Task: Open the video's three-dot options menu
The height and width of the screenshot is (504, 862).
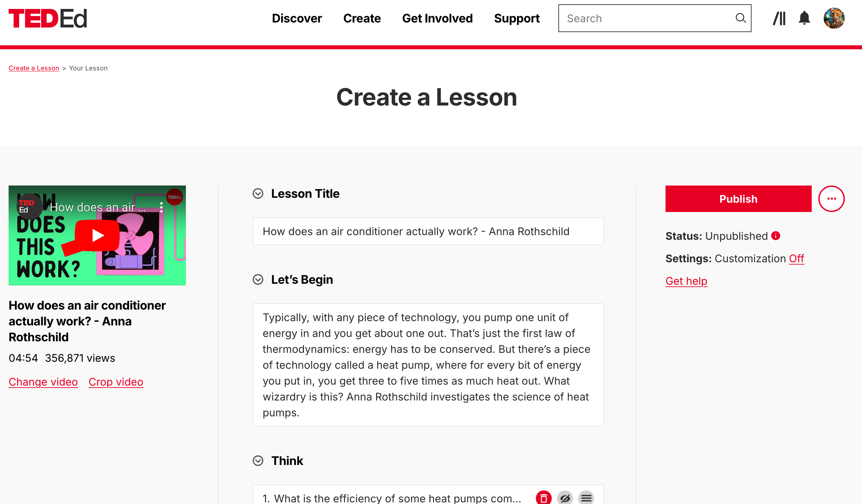Action: [x=161, y=207]
